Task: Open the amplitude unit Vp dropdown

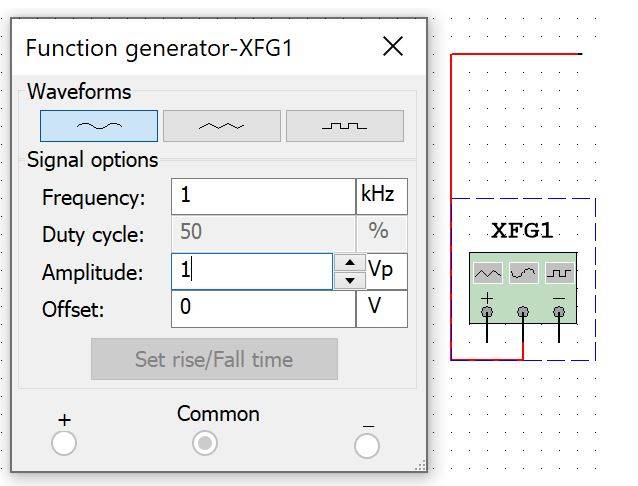Action: (x=386, y=271)
